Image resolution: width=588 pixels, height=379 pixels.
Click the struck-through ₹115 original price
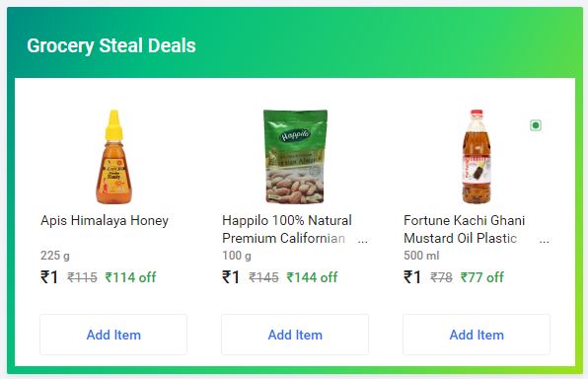point(82,277)
